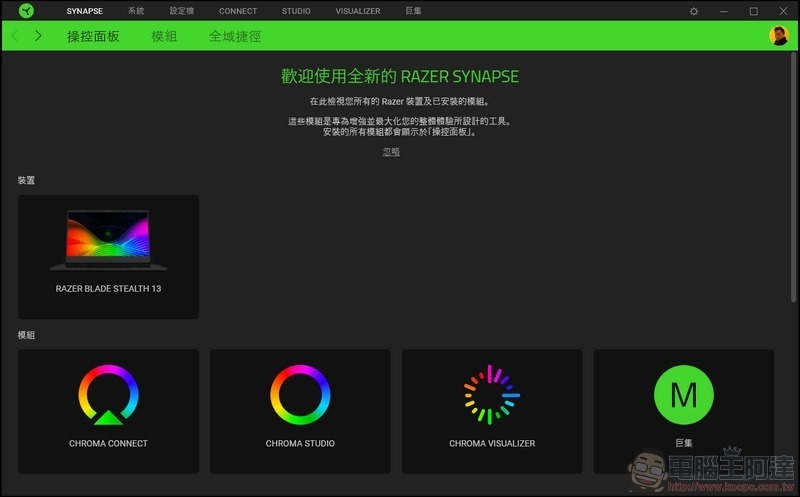Open the settings gear icon
Viewport: 800px width, 497px height.
point(694,11)
